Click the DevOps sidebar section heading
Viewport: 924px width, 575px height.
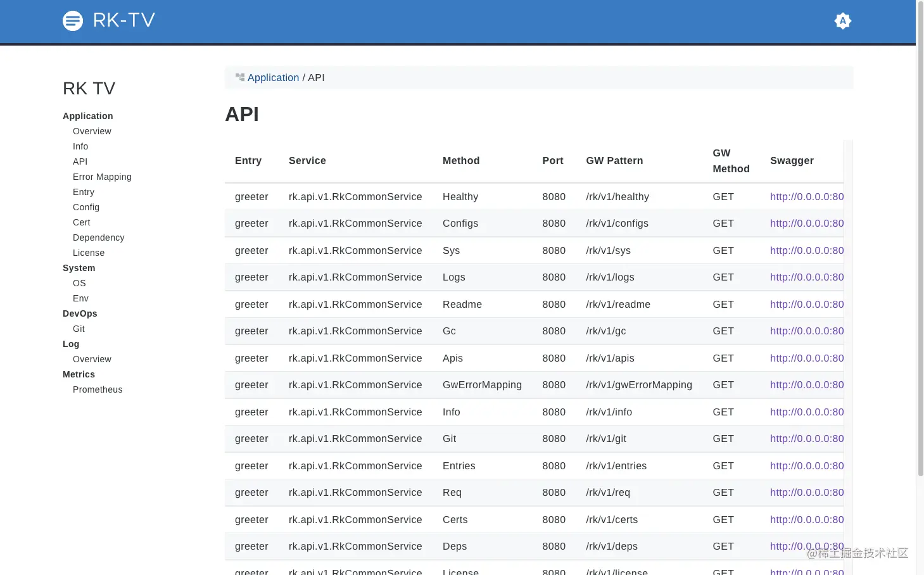click(80, 313)
